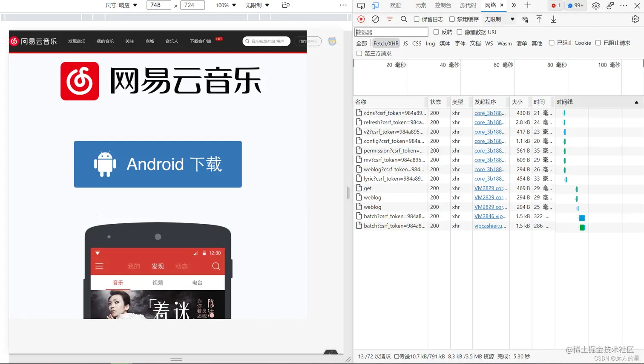Select the JS filter type
The image size is (644, 364).
tap(405, 43)
